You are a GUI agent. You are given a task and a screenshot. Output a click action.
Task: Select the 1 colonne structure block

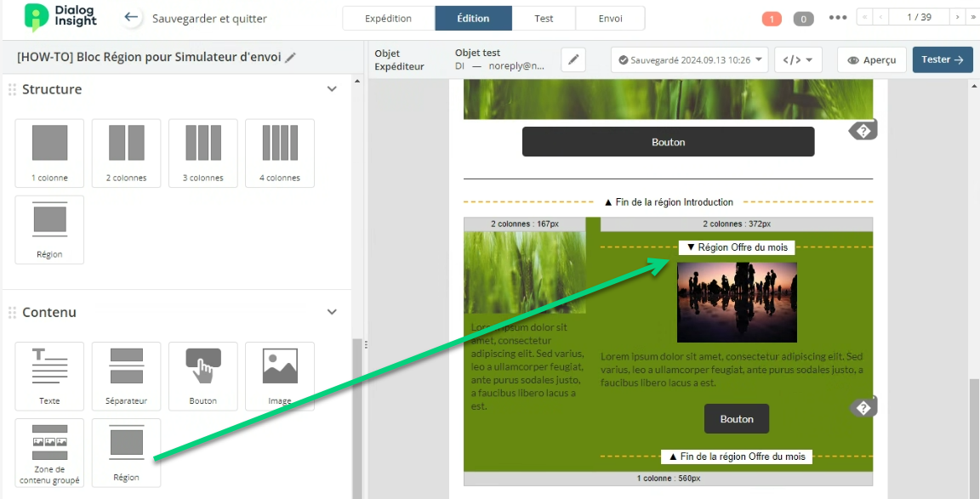pyautogui.click(x=49, y=153)
